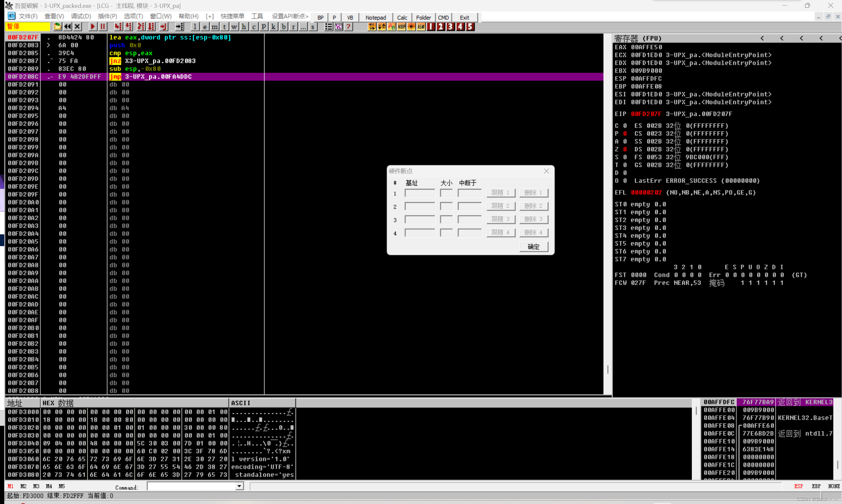Toggle the C flag value in registers

click(x=625, y=126)
